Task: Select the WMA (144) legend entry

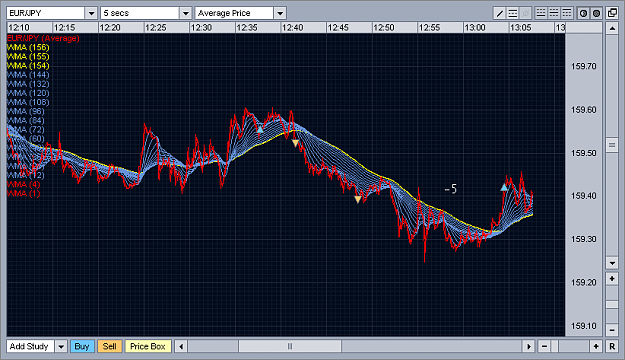Action: tap(28, 75)
